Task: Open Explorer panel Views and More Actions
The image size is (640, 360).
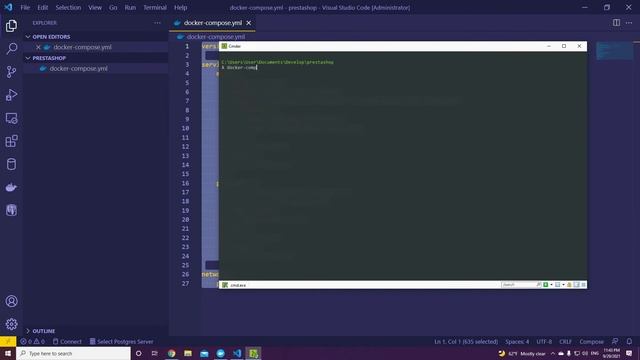Action: point(158,23)
